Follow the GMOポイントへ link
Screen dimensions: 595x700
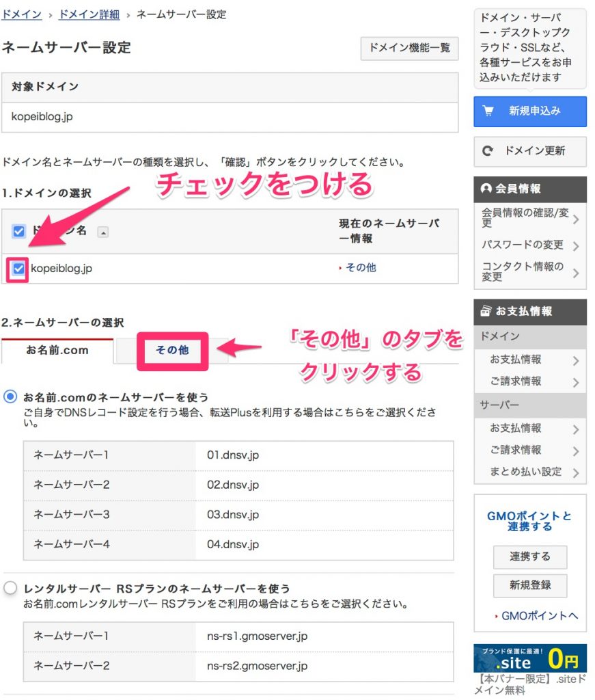coord(539,616)
